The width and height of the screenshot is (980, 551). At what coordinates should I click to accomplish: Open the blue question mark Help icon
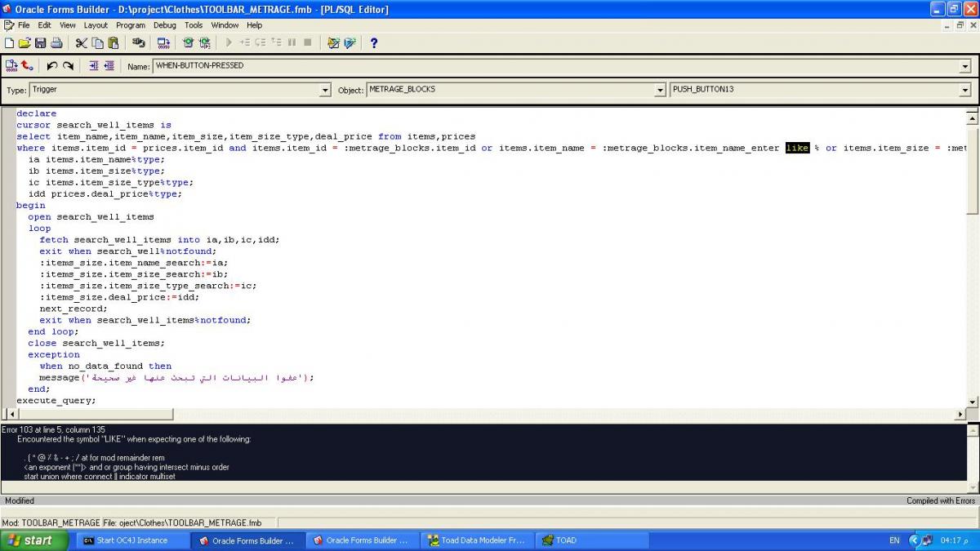(374, 42)
